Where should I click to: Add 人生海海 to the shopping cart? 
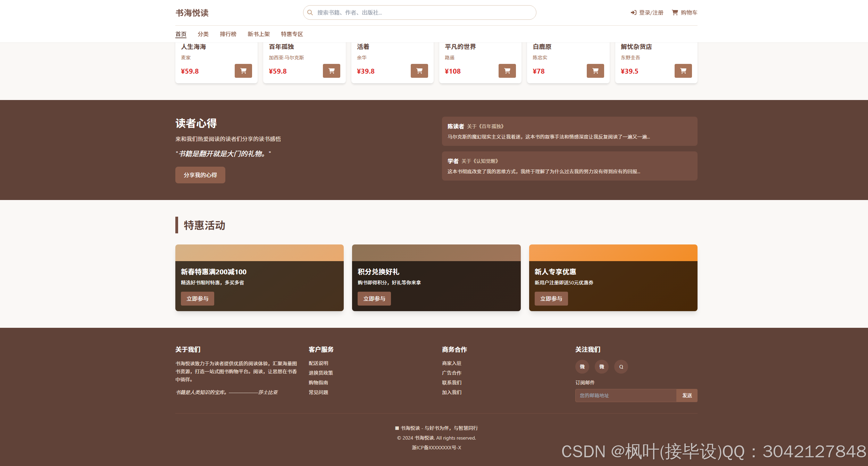243,71
